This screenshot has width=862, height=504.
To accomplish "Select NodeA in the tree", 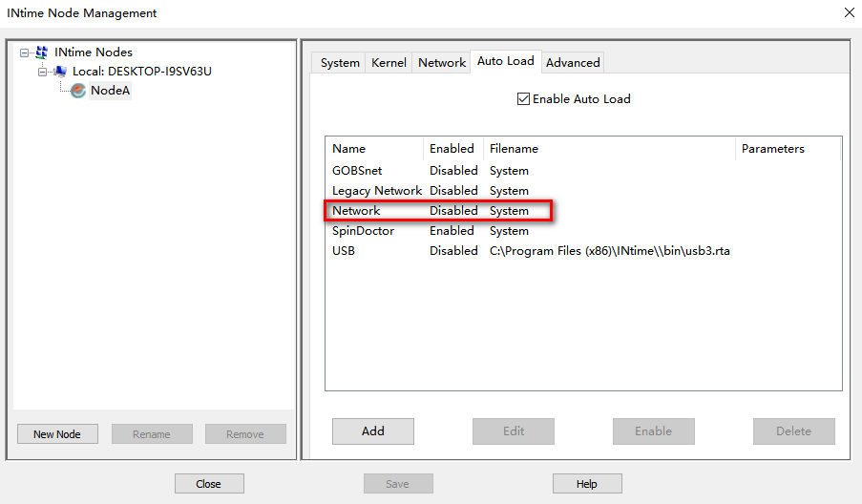I will click(x=110, y=91).
